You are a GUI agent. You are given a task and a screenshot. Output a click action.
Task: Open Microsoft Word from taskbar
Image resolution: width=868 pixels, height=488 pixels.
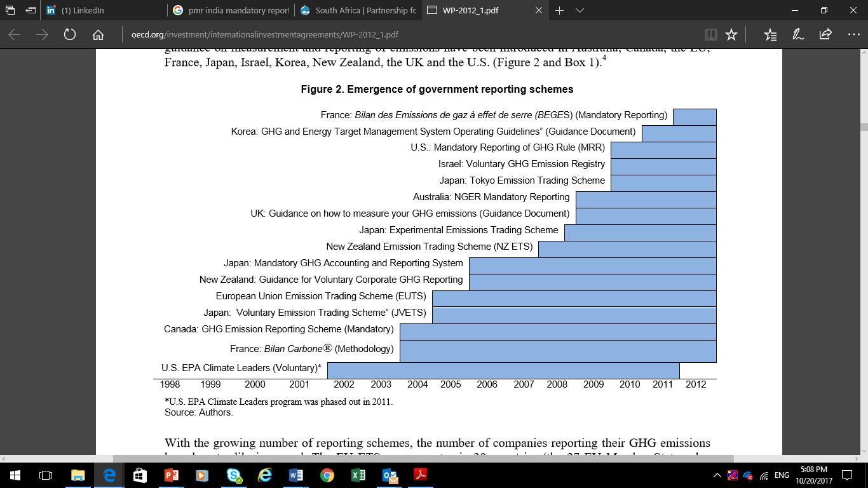[295, 475]
